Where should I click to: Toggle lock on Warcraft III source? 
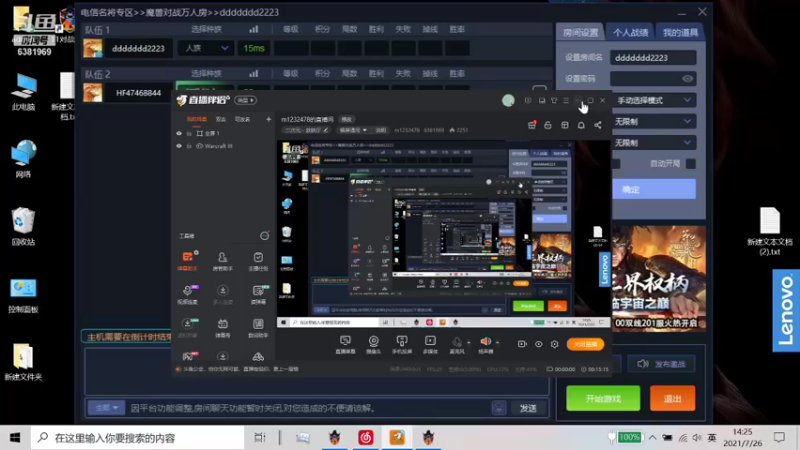click(x=189, y=146)
